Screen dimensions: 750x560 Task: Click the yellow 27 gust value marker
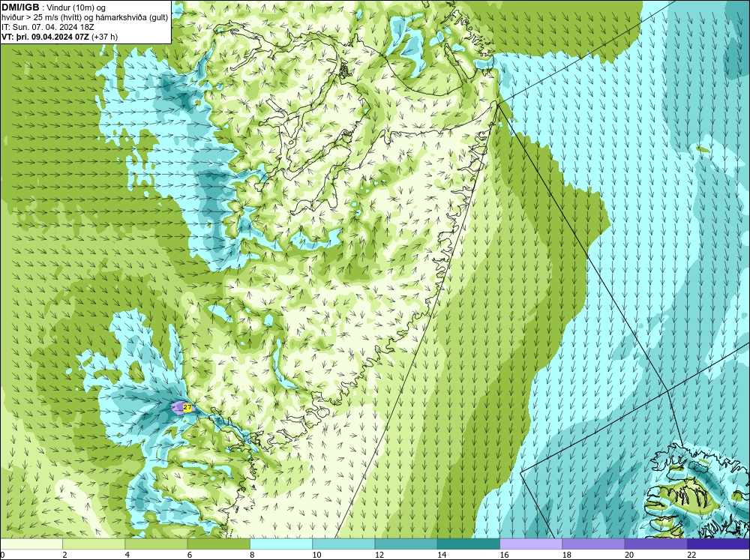coord(187,408)
